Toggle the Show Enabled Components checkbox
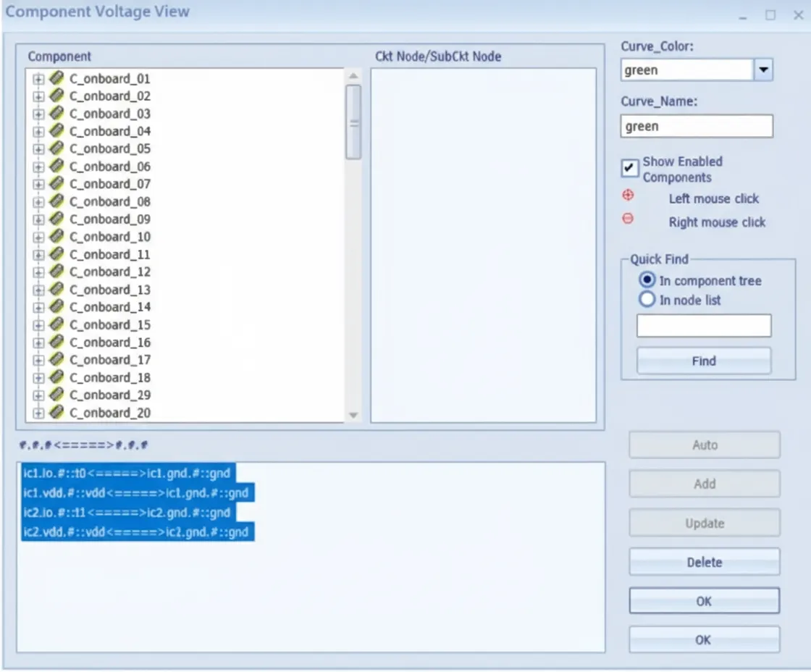Image resolution: width=811 pixels, height=672 pixels. point(629,167)
